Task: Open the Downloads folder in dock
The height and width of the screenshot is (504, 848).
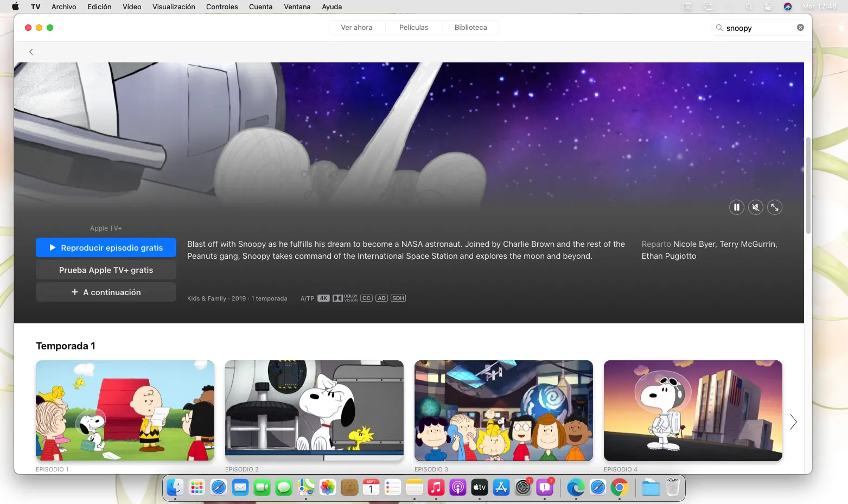Action: (x=651, y=487)
